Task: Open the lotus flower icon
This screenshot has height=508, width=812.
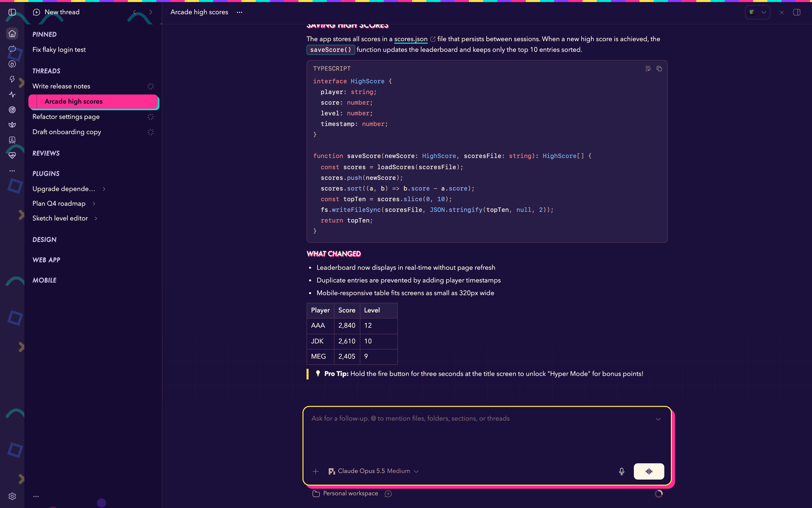Action: click(12, 125)
